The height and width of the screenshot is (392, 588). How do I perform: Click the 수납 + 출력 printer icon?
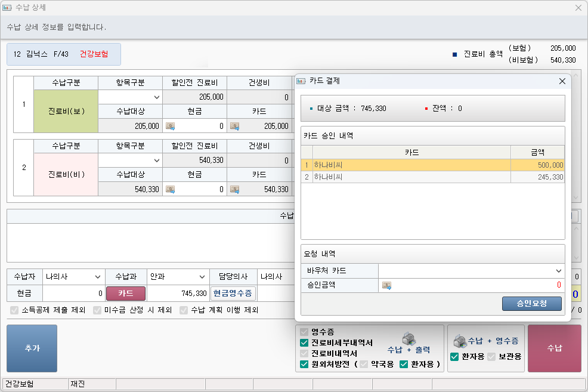(x=408, y=338)
